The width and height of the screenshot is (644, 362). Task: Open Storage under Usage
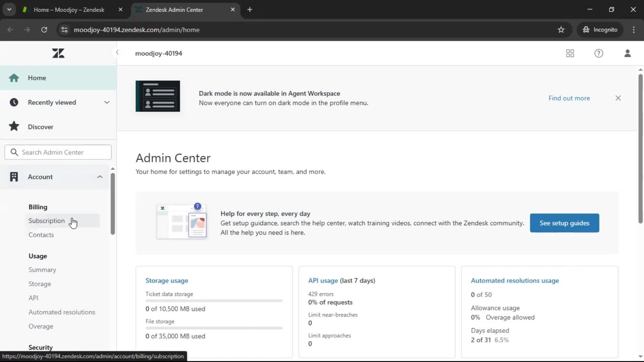pyautogui.click(x=40, y=284)
